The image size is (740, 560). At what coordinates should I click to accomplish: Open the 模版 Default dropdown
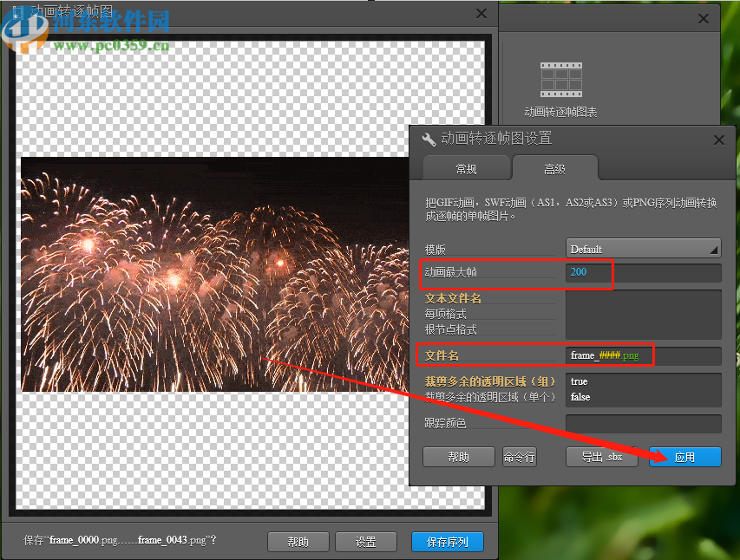pyautogui.click(x=643, y=249)
